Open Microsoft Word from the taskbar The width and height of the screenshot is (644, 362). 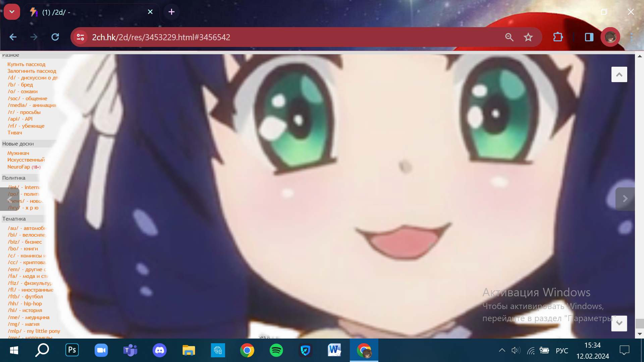[x=335, y=350]
